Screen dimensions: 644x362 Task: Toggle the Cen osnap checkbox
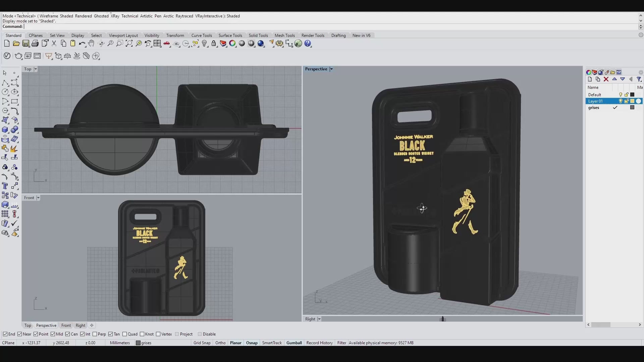click(x=68, y=334)
